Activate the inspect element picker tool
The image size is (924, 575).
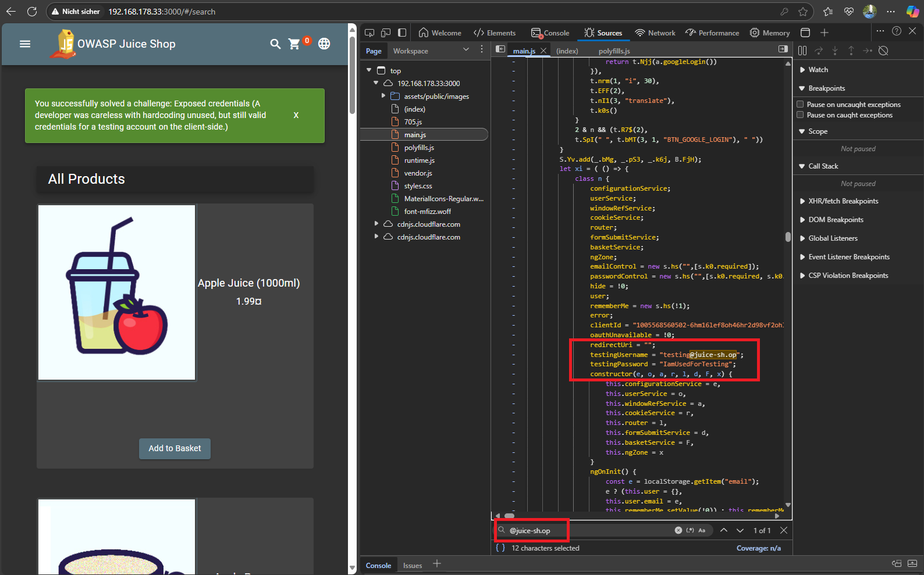point(369,33)
